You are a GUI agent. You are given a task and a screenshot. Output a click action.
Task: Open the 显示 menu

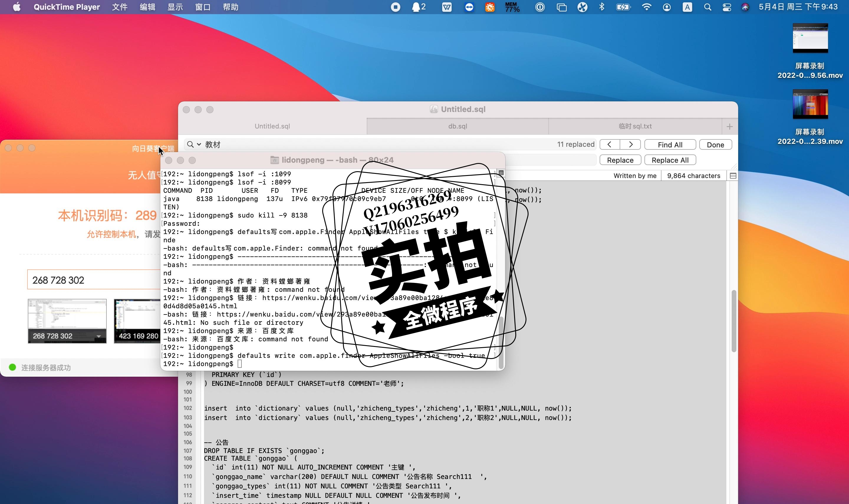click(175, 7)
